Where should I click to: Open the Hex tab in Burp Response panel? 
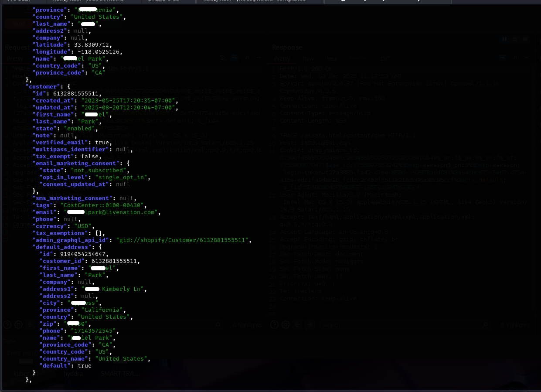click(332, 58)
